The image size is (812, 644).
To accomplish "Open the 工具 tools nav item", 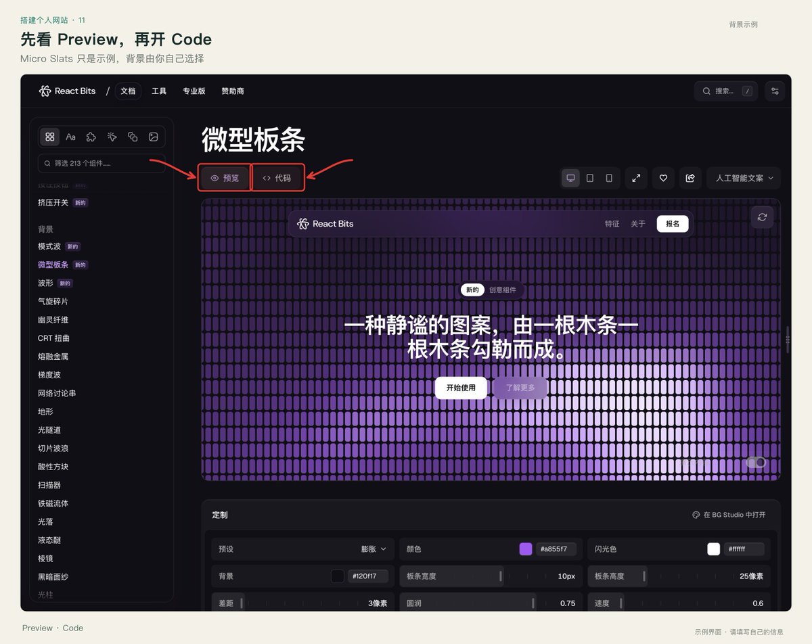I will 159,91.
